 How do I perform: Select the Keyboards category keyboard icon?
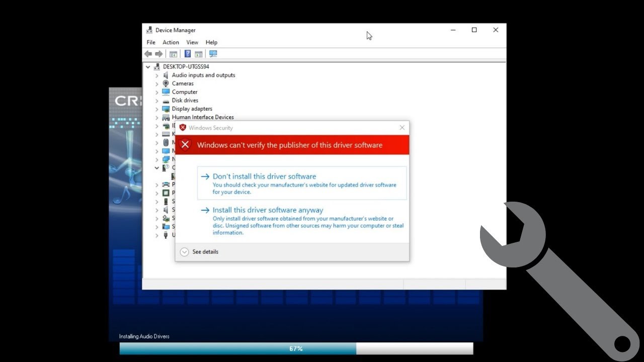pos(166,134)
